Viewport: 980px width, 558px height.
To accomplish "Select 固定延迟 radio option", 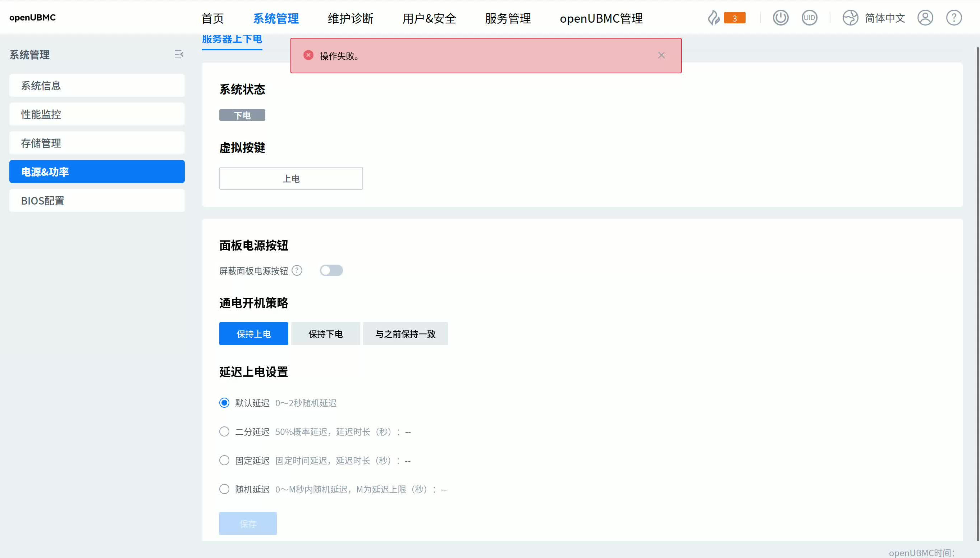I will tap(224, 460).
